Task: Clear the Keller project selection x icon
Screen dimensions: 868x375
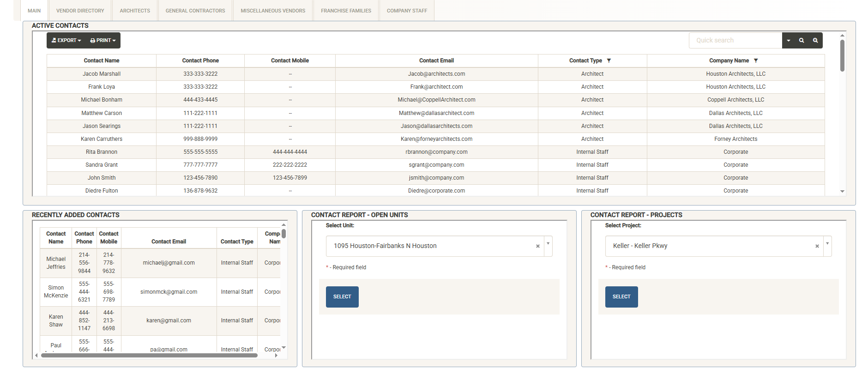Action: click(x=817, y=246)
